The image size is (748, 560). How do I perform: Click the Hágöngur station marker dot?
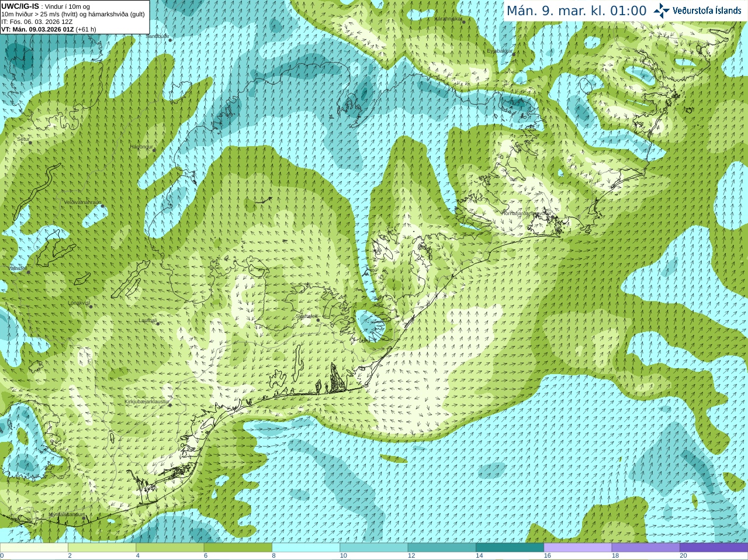pyautogui.click(x=154, y=150)
